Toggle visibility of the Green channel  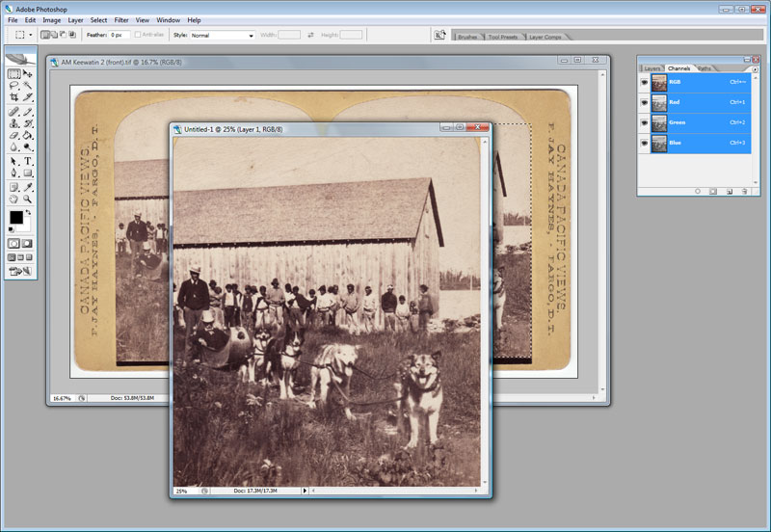tap(644, 122)
